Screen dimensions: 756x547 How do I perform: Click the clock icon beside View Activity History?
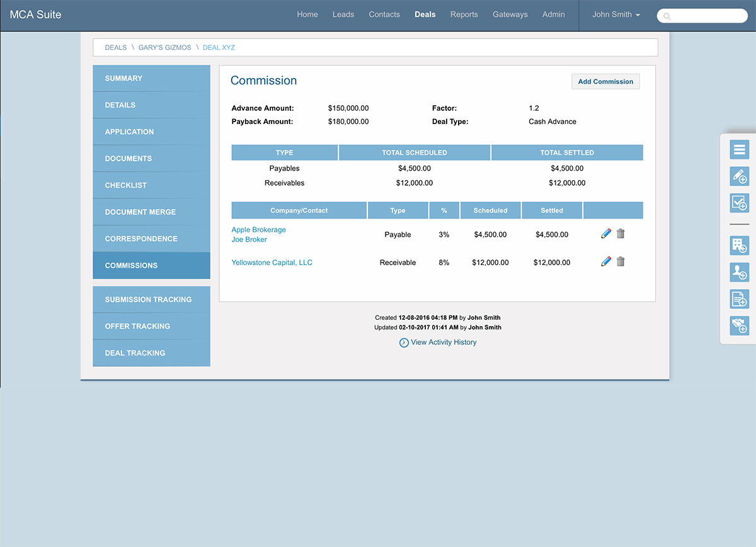[404, 342]
